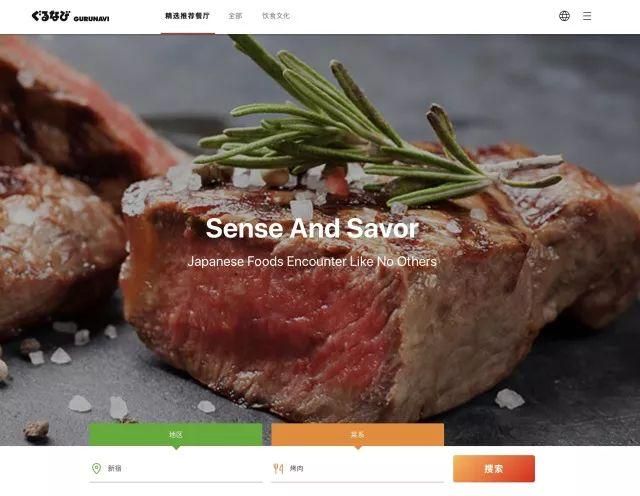This screenshot has width=640, height=496.
Task: Click the GURUNAVI wordmark text
Action: [x=91, y=18]
